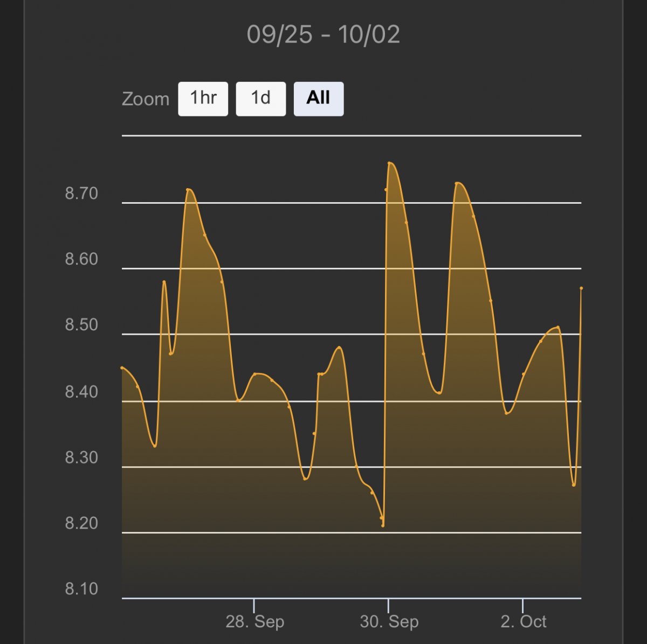This screenshot has height=644, width=647.
Task: Select the highest peak data point after 30. Sep
Action: pyautogui.click(x=389, y=163)
